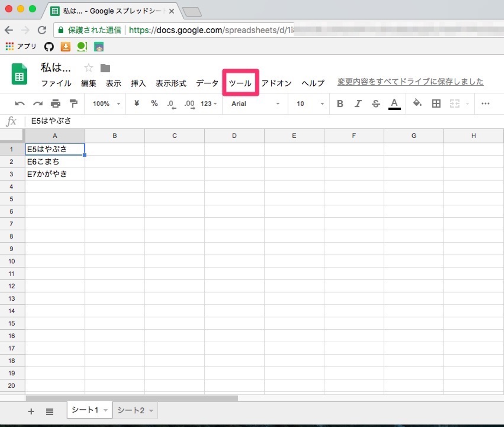Image resolution: width=504 pixels, height=427 pixels.
Task: Click the Redo arrow icon
Action: (x=38, y=104)
